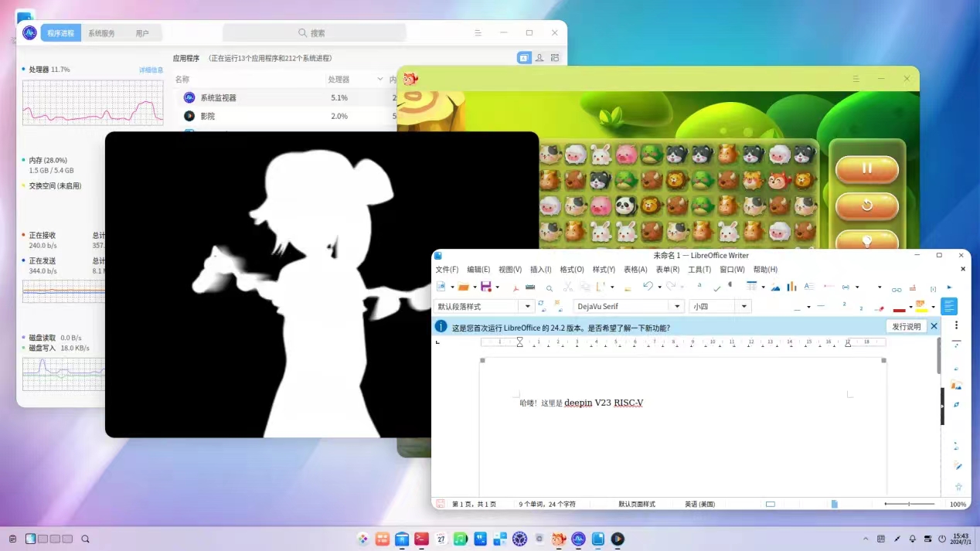Screen dimensions: 980x551
Task: Open 格式(O) menu in Writer
Action: tap(572, 270)
